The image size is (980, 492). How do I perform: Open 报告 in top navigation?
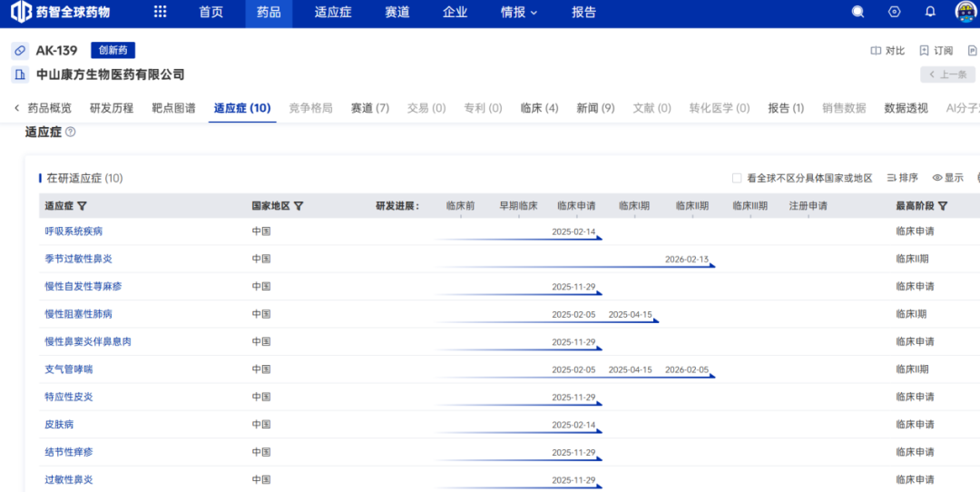pos(583,12)
